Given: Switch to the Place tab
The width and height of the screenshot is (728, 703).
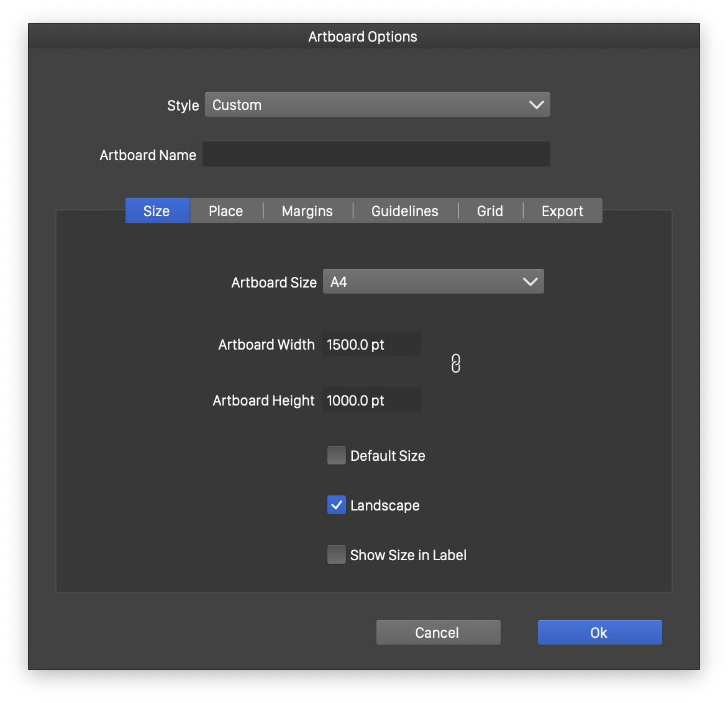Looking at the screenshot, I should 225,211.
